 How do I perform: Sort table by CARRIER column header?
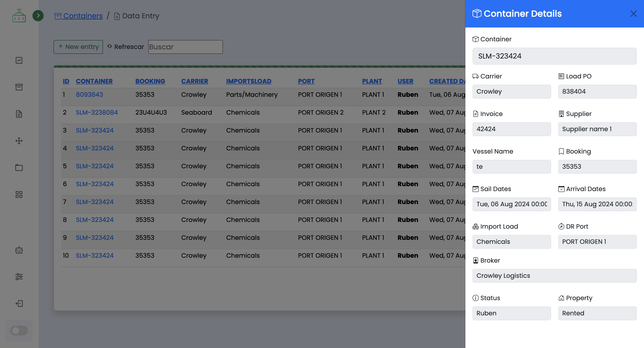(x=195, y=81)
